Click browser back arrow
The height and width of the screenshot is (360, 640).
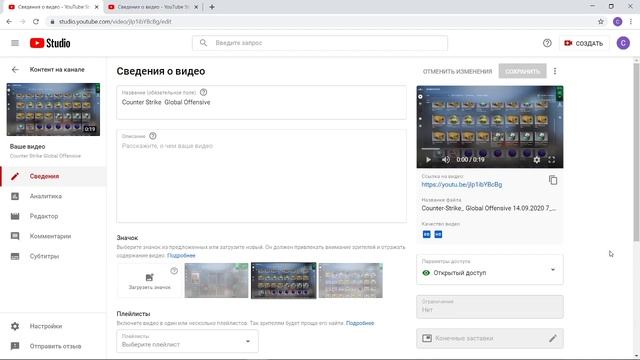coord(9,22)
